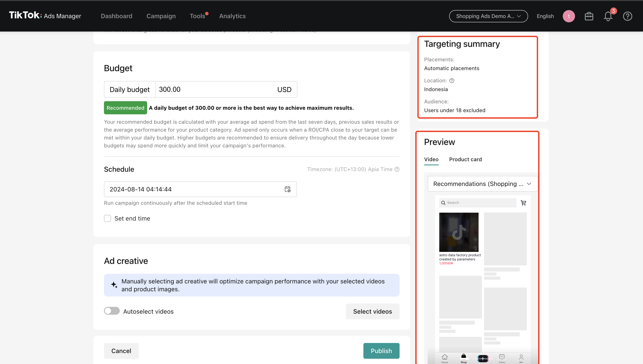The width and height of the screenshot is (643, 364).
Task: Click the Timezone help icon
Action: (x=397, y=169)
